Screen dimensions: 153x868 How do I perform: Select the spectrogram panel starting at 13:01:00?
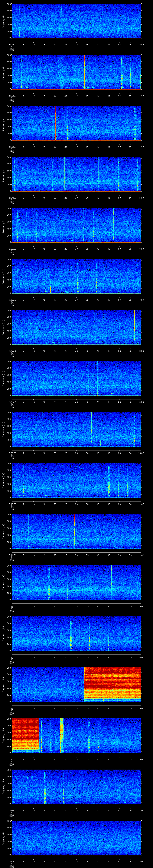coord(76,21)
